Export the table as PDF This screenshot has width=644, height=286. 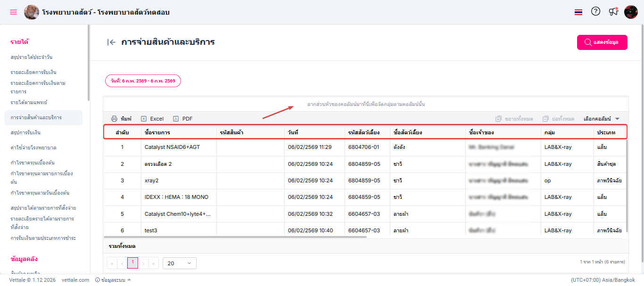point(183,119)
